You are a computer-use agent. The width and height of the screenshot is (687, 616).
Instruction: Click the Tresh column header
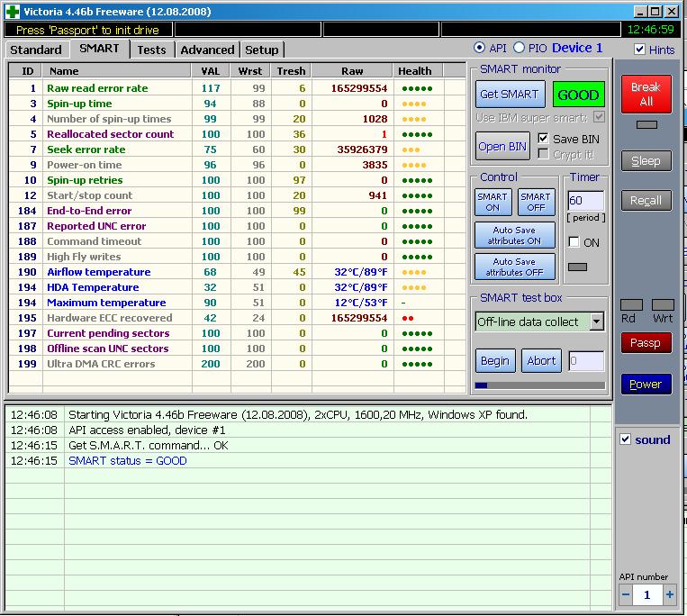[x=292, y=70]
